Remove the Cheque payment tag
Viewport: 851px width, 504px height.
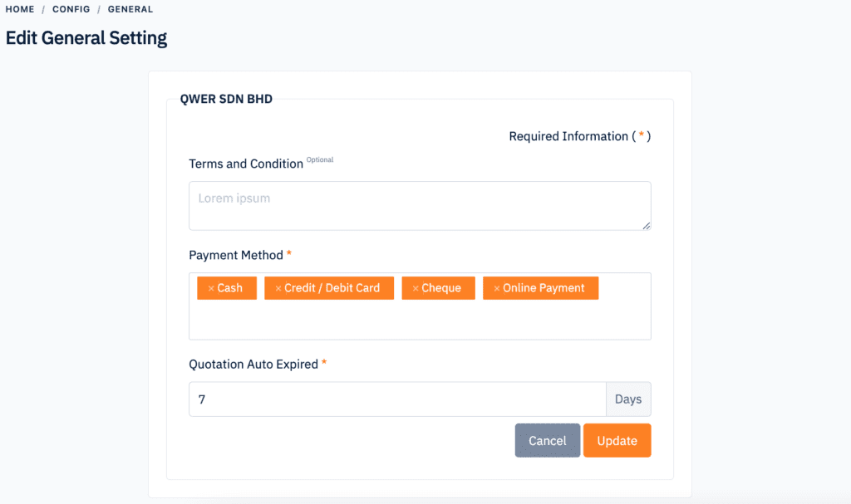coord(416,289)
